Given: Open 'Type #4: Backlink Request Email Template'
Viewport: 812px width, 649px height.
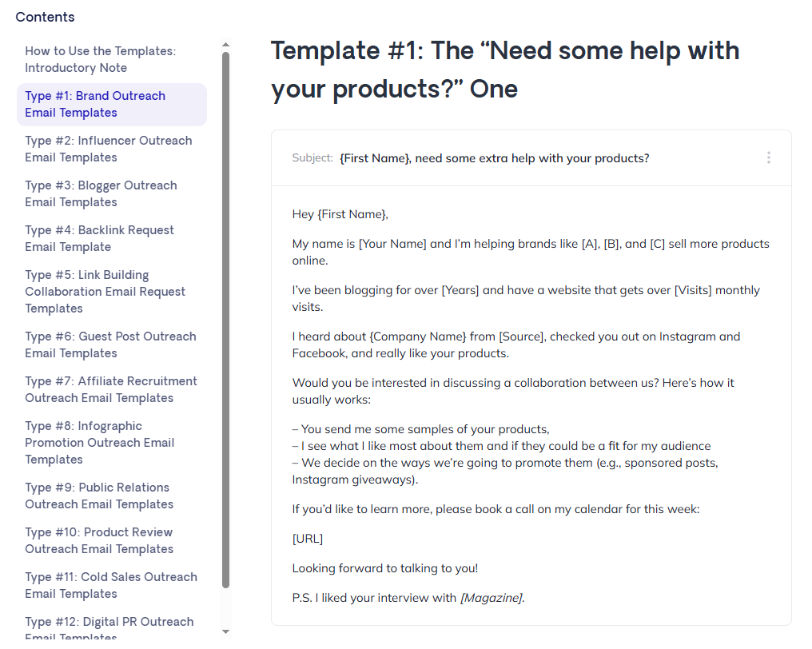Looking at the screenshot, I should point(99,238).
